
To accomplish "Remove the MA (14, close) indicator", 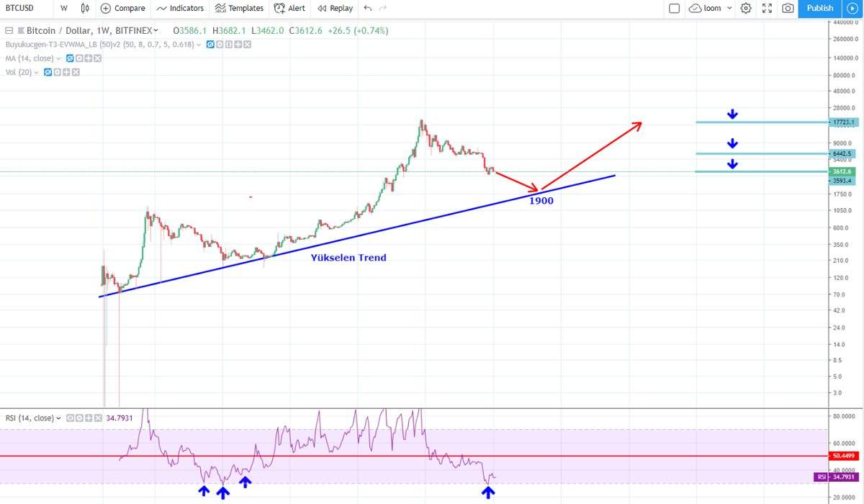I will [97, 58].
